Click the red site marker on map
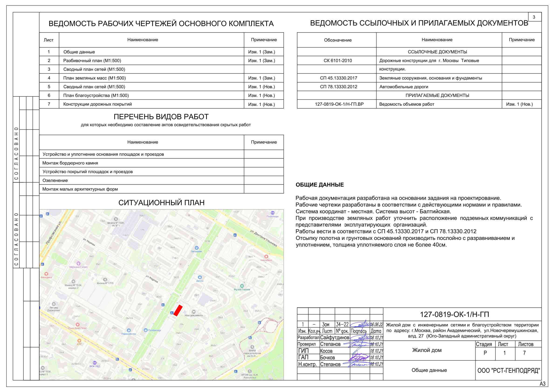Viewport: 555px width, 392px height. [178, 310]
